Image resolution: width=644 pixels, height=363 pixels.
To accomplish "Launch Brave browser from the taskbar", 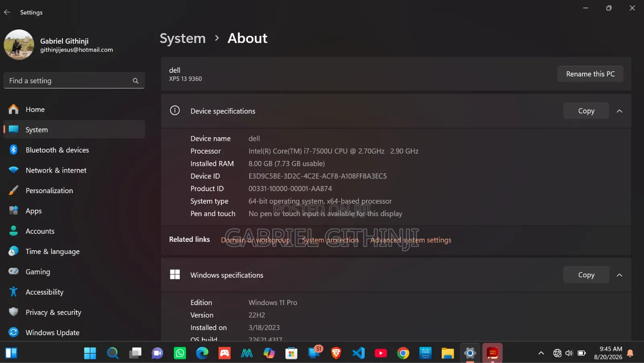I will pos(336,353).
